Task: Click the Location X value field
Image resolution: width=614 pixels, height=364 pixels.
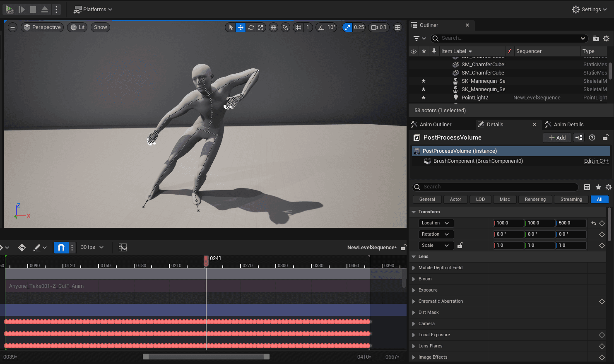Action: point(508,223)
